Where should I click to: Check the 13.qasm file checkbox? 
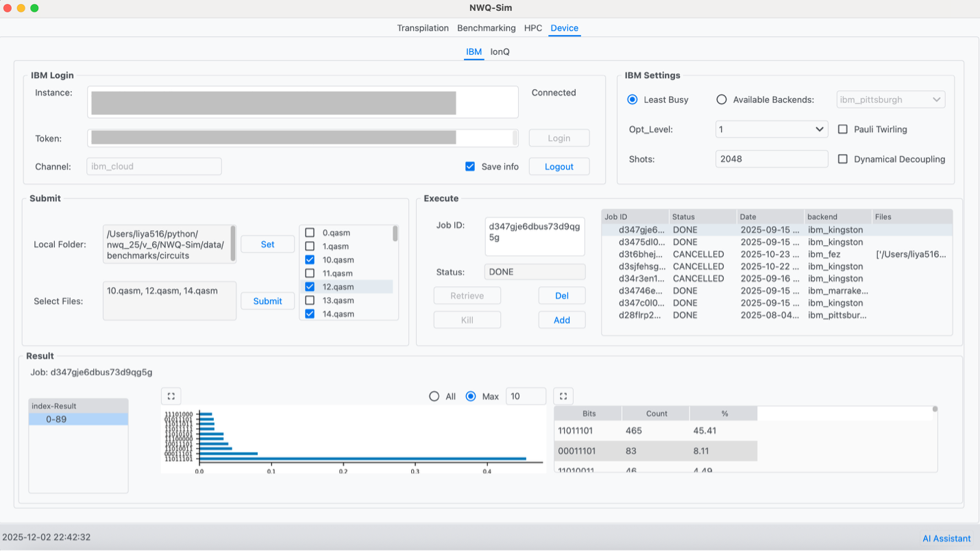click(x=310, y=301)
